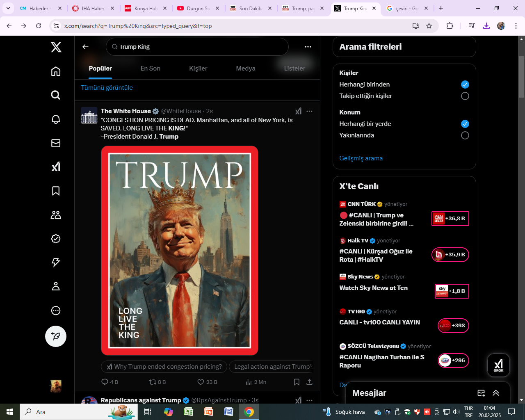The width and height of the screenshot is (525, 420).
Task: Reply to the White House post
Action: tap(110, 382)
